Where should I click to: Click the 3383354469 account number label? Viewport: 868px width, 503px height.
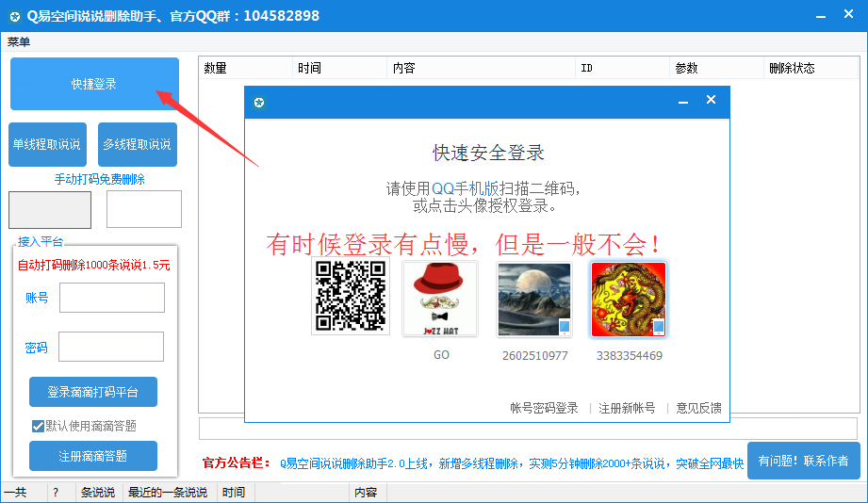(x=630, y=356)
